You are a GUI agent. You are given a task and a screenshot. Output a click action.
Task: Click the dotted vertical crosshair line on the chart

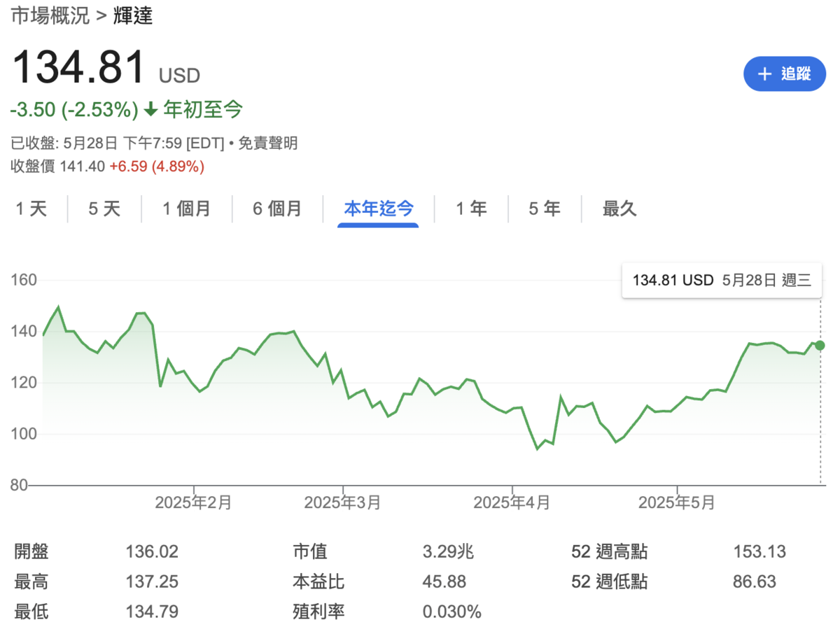click(x=819, y=420)
